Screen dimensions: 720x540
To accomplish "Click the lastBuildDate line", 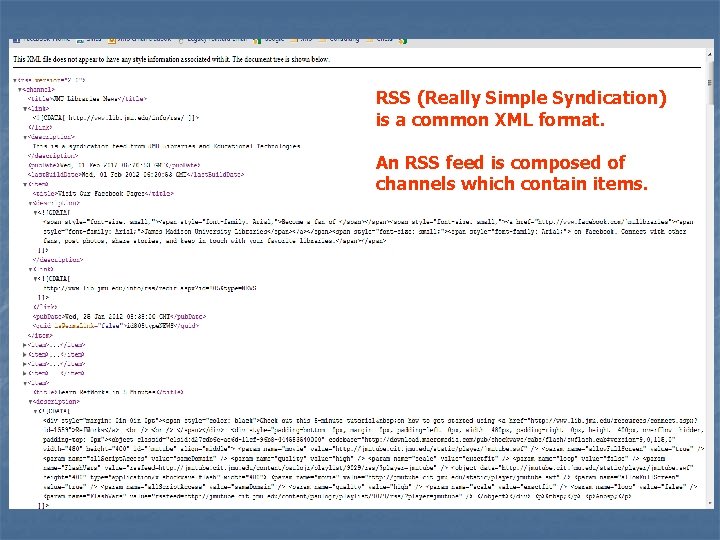I will point(135,174).
